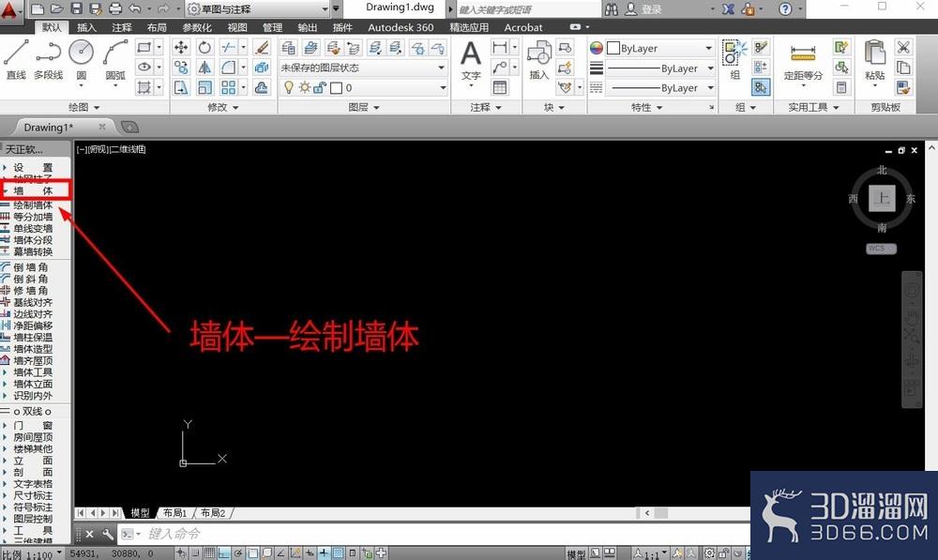
Task: Click 绘制墙体 in Tianzheng wall menu
Action: pos(33,205)
